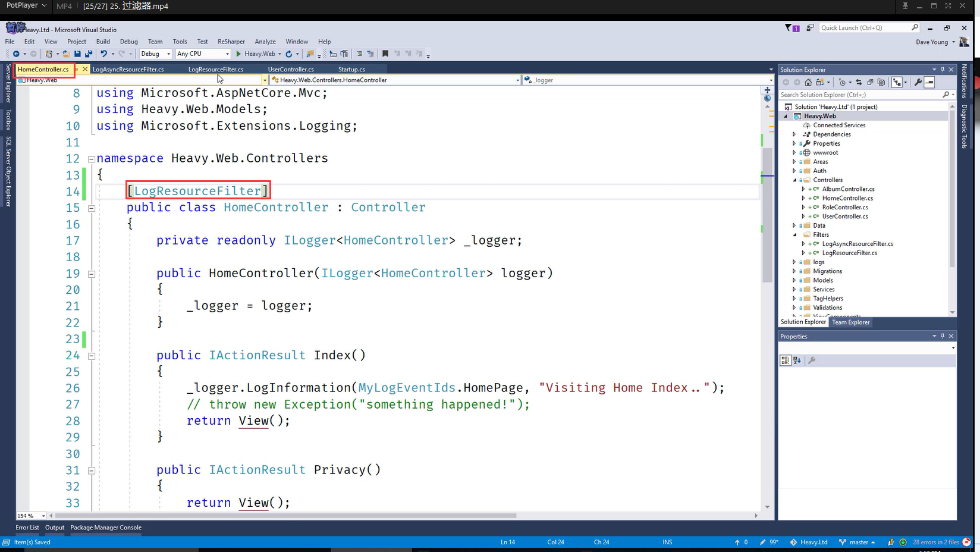The image size is (980, 552).
Task: Click 28 errors in 2 files
Action: tap(936, 542)
